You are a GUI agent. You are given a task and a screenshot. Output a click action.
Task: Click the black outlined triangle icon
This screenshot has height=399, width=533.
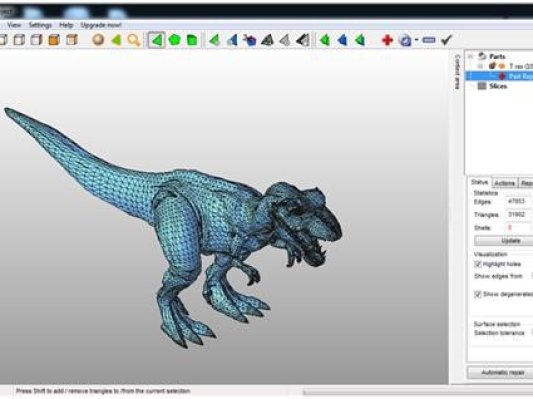[x=303, y=40]
